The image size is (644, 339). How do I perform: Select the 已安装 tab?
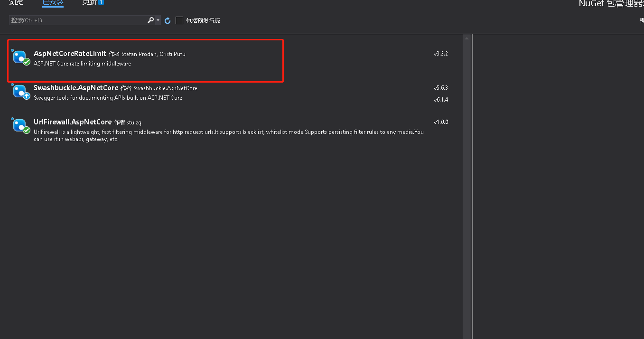pyautogui.click(x=53, y=2)
